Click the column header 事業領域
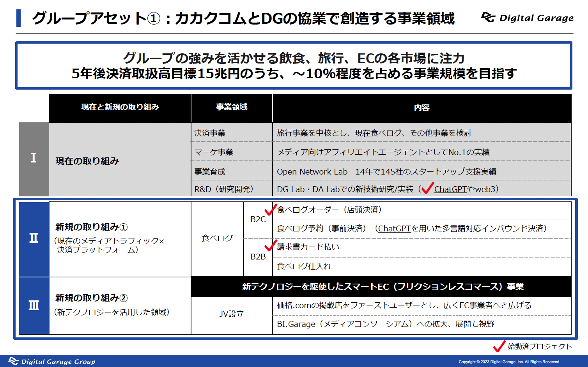 pos(232,107)
